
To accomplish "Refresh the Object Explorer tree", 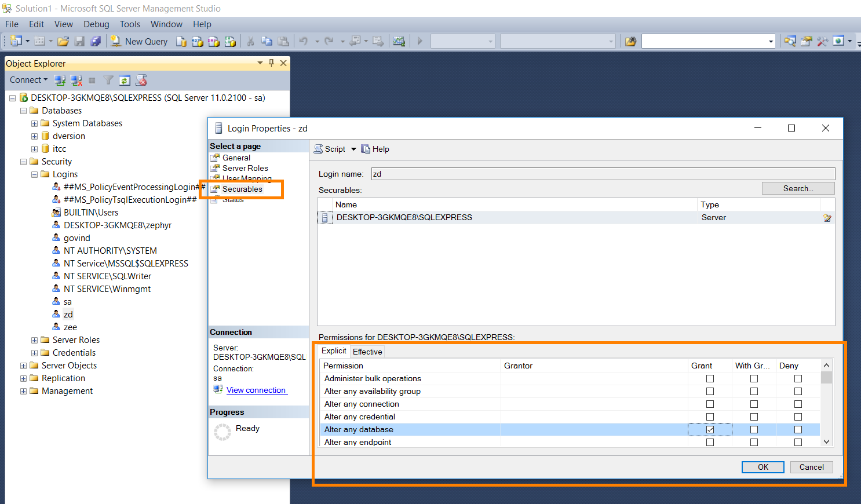I will coord(125,80).
